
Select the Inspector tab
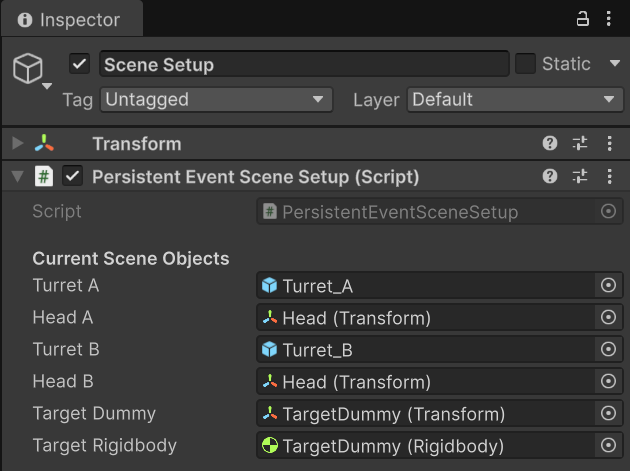click(70, 20)
